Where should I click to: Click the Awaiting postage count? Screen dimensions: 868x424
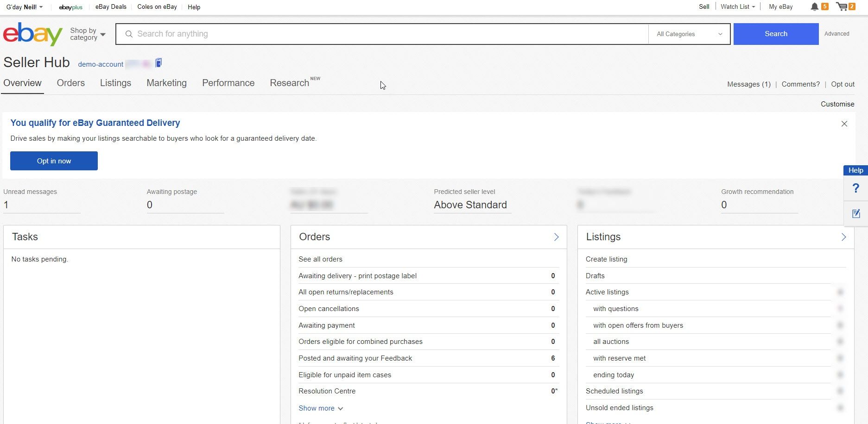coord(149,205)
